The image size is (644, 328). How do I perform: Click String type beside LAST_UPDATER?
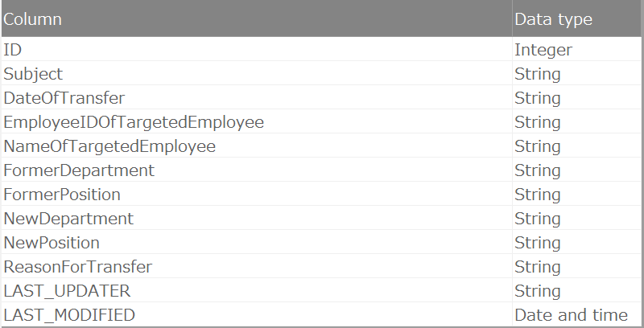coord(538,291)
